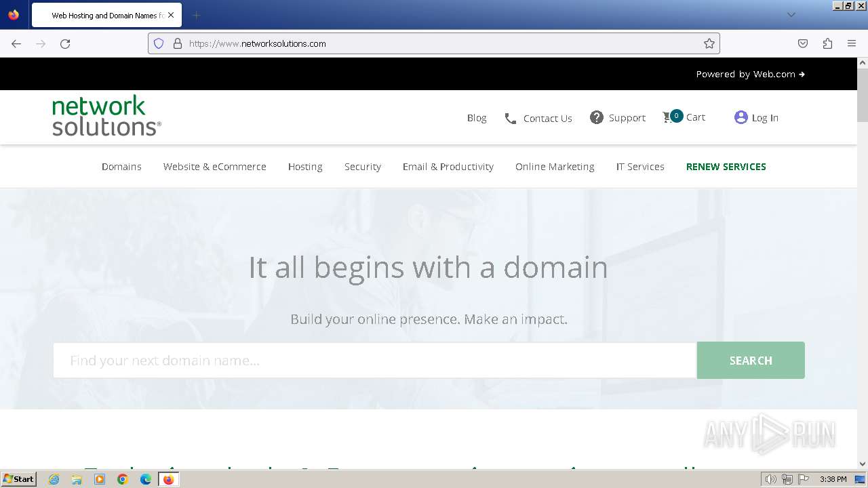Click the phone icon beside Contact Us

click(x=511, y=119)
